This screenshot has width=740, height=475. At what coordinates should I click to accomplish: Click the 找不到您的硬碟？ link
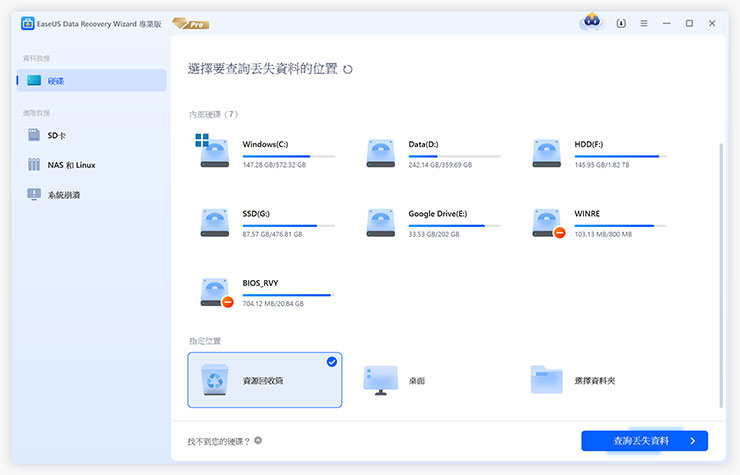(219, 441)
